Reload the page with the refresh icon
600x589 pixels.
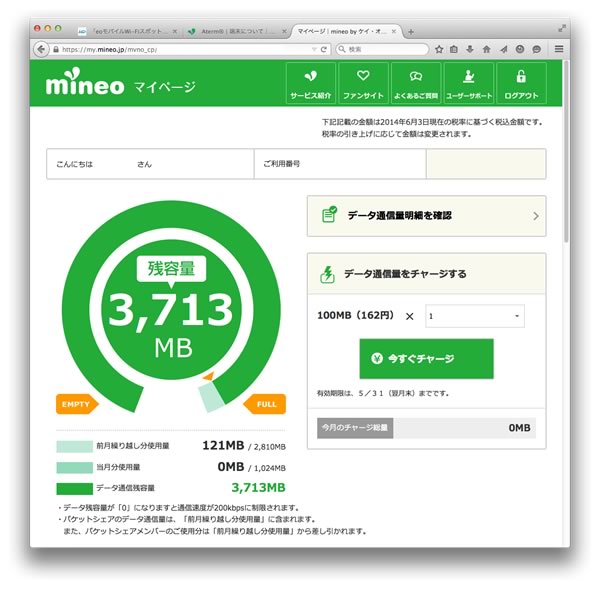coord(324,49)
